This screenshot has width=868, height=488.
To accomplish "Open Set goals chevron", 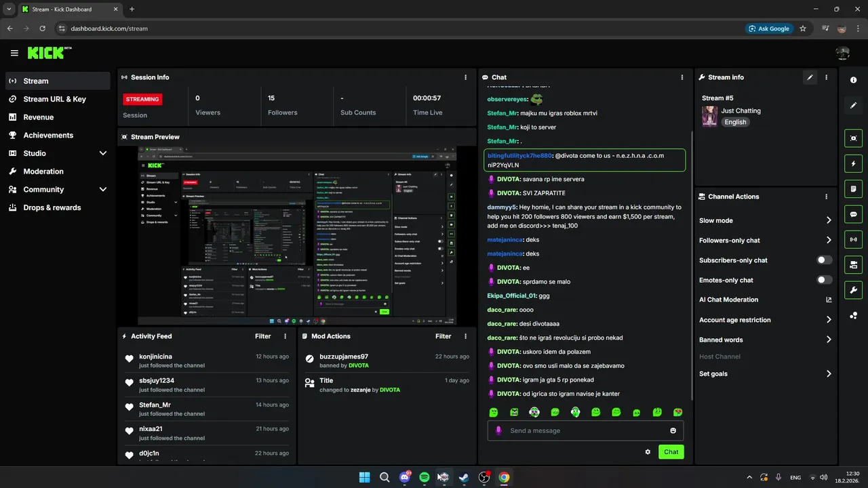I will (x=829, y=373).
